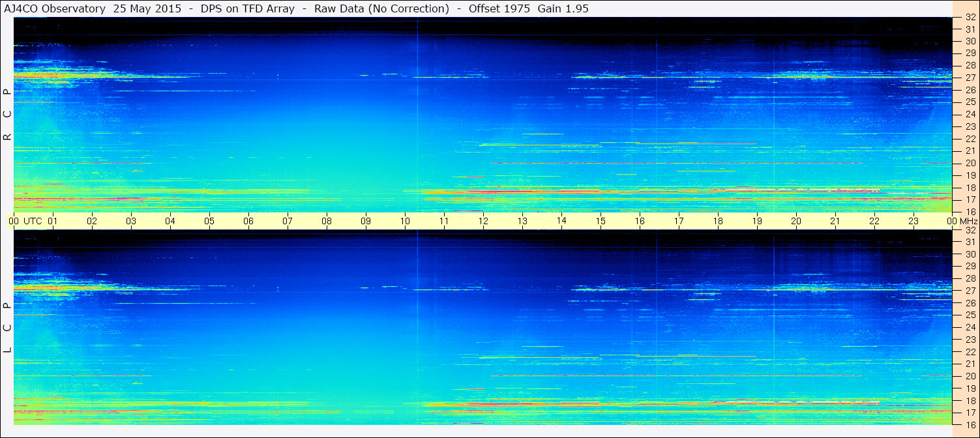Select the 22 hour mark on time axis
The width and height of the screenshot is (980, 438).
coord(874,221)
